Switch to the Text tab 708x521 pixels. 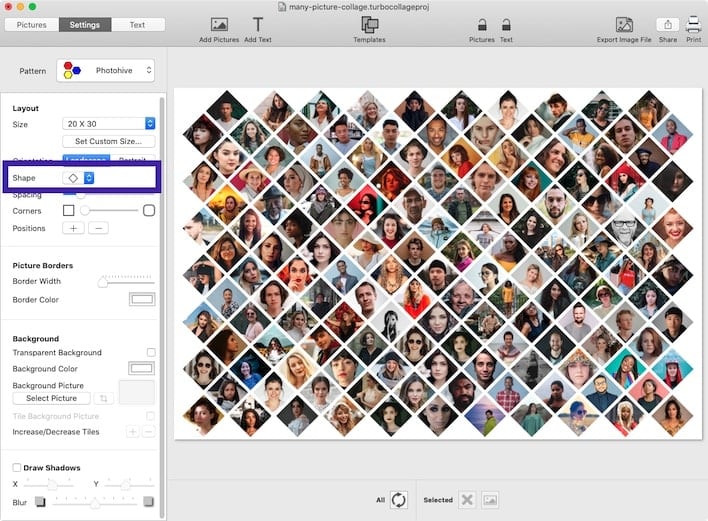(x=137, y=25)
